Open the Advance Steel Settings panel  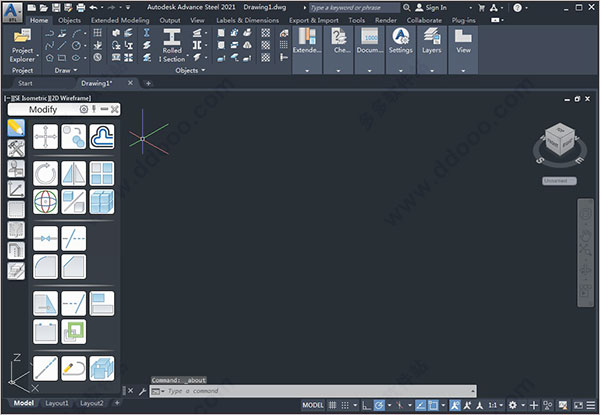401,41
